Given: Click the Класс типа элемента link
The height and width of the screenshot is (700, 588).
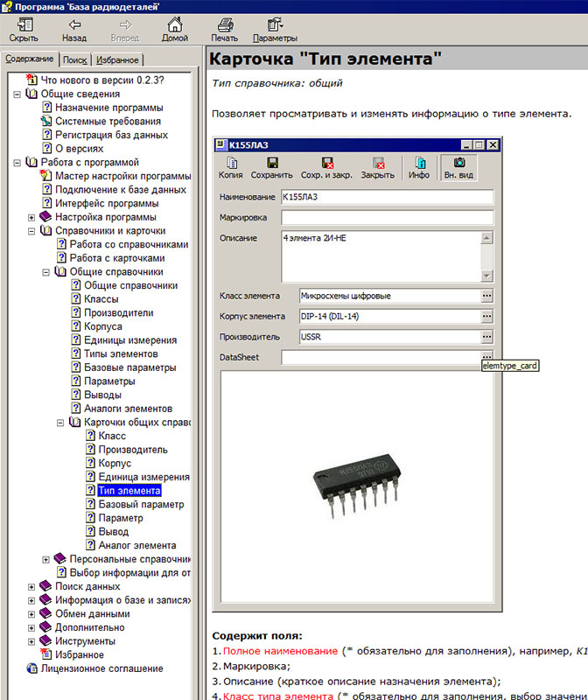Looking at the screenshot, I should click(277, 696).
